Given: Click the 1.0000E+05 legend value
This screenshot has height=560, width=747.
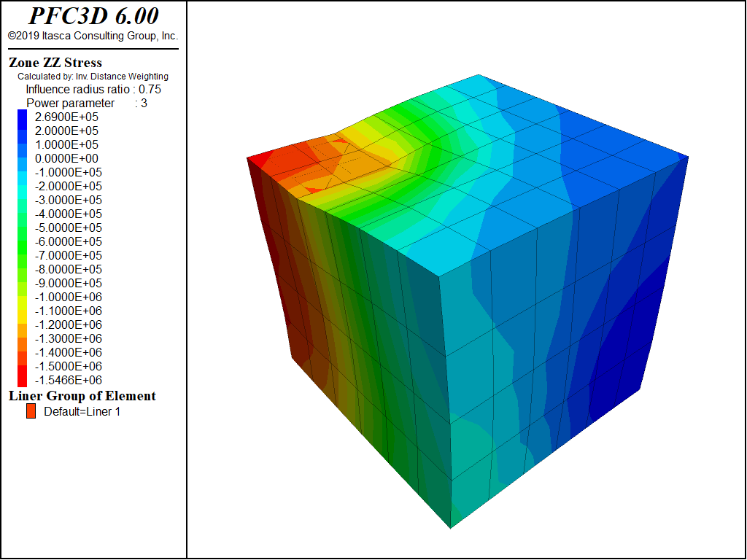Looking at the screenshot, I should (66, 145).
